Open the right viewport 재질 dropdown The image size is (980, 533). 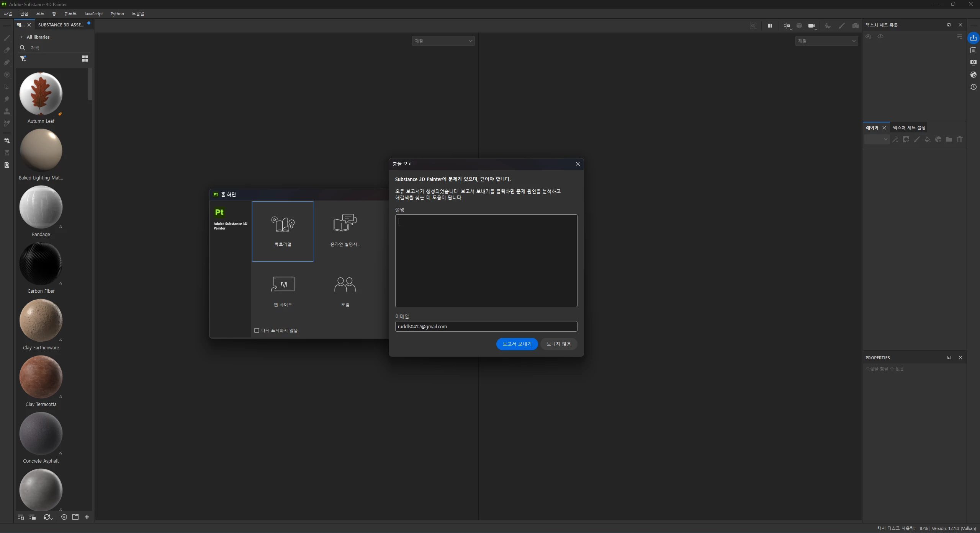826,41
